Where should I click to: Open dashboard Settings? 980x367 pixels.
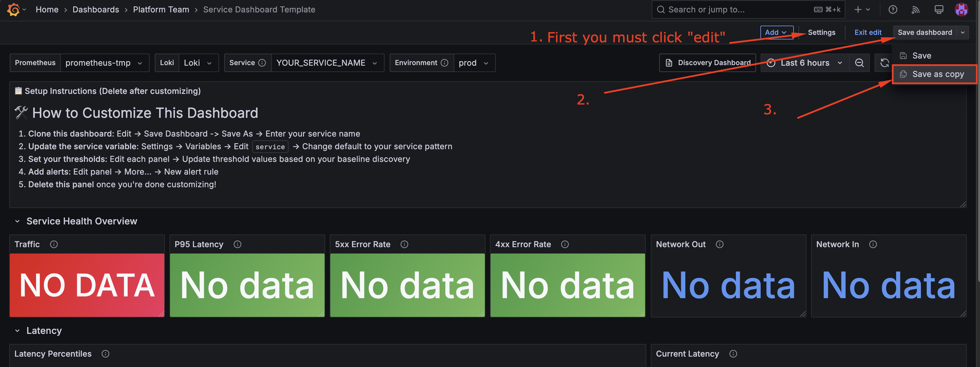pos(821,32)
